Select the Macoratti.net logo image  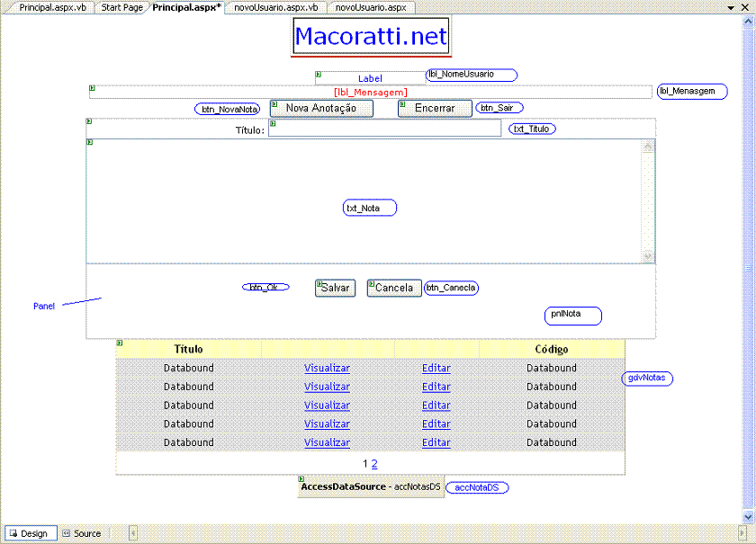[371, 36]
